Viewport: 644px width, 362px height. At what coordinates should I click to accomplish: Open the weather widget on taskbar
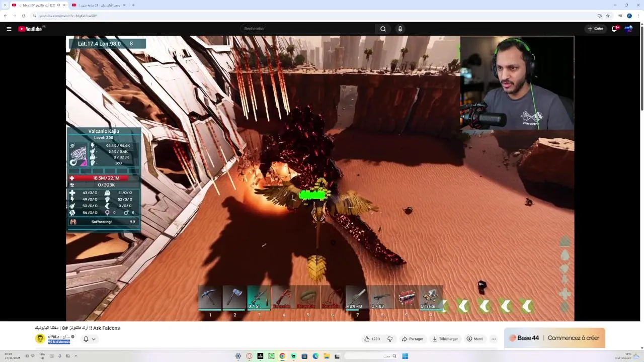tap(627, 356)
